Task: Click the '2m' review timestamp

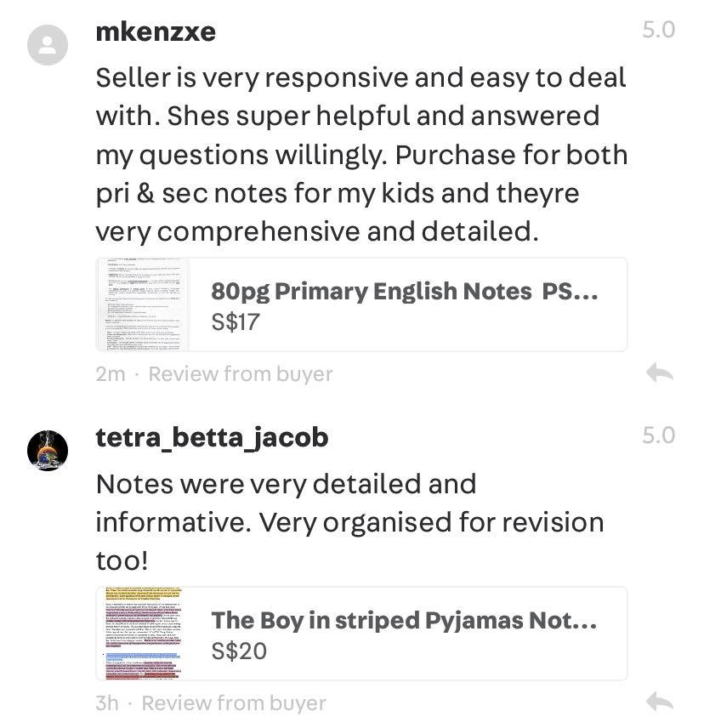Action: pyautogui.click(x=111, y=373)
